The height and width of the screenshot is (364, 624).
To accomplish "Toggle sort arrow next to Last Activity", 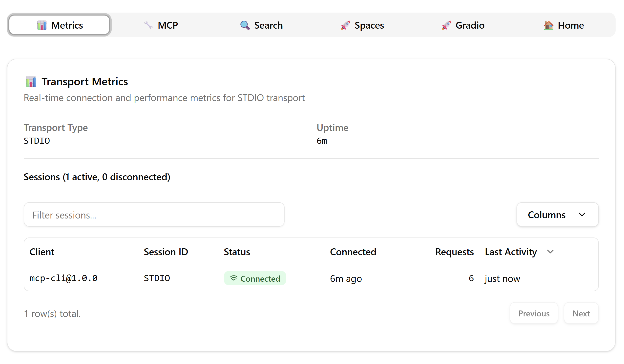I will 550,252.
